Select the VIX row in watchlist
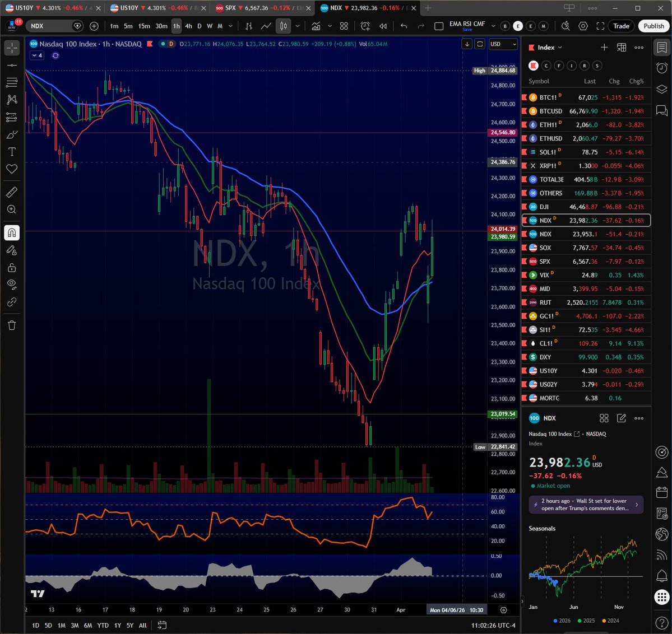 (586, 275)
